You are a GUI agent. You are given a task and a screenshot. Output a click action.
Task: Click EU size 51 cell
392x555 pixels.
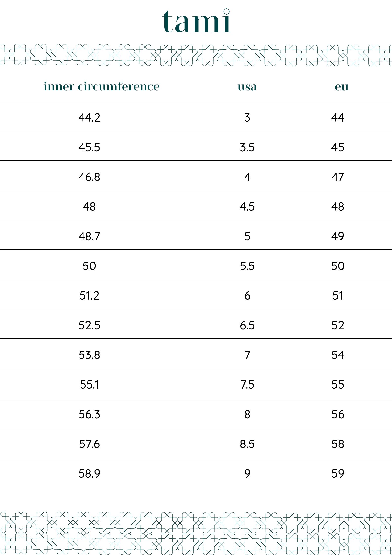338,296
